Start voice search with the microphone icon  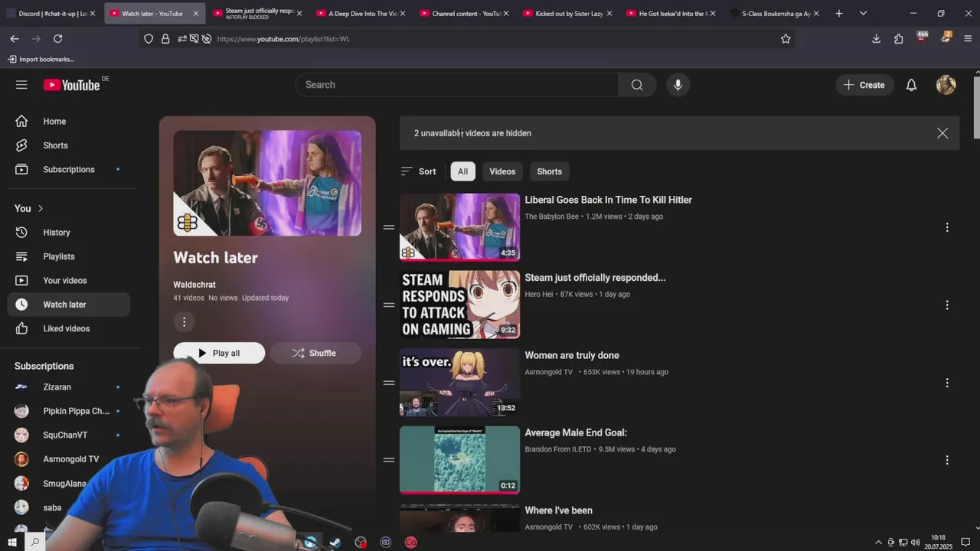point(678,85)
